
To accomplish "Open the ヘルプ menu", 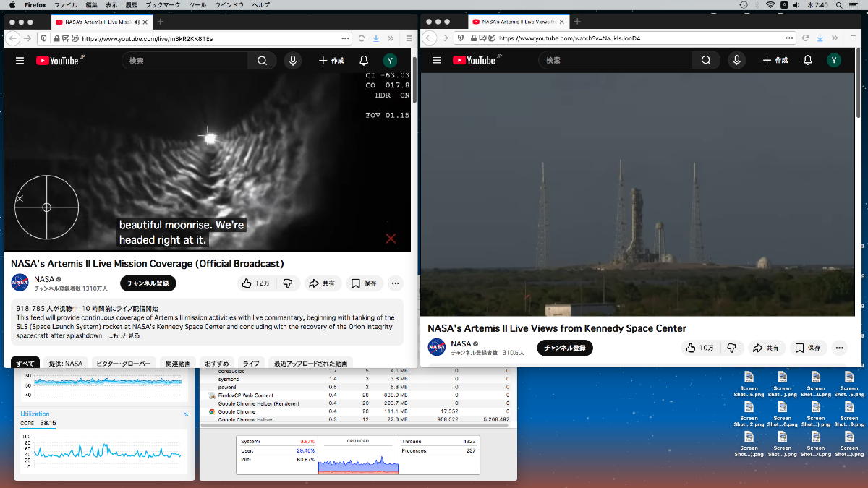I will pos(260,5).
